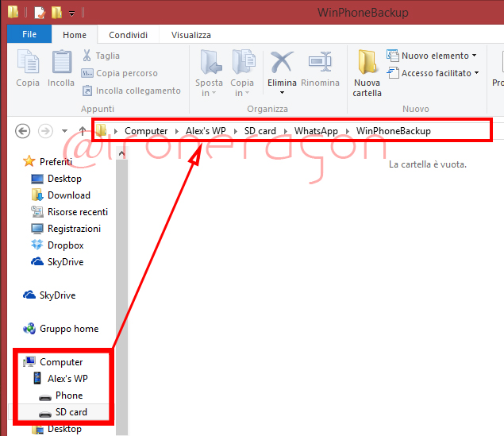Open Dropbox in the navigation pane
The width and height of the screenshot is (504, 436).
[57, 245]
